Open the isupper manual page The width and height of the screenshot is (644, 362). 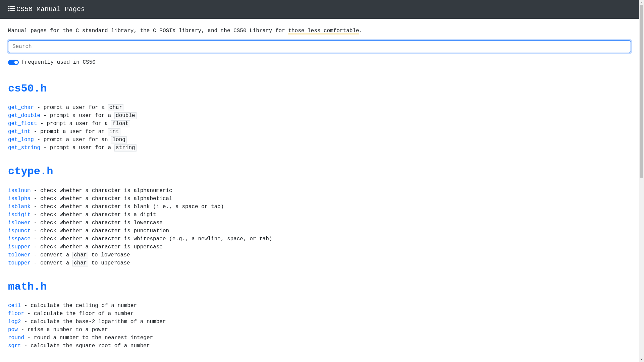point(19,247)
